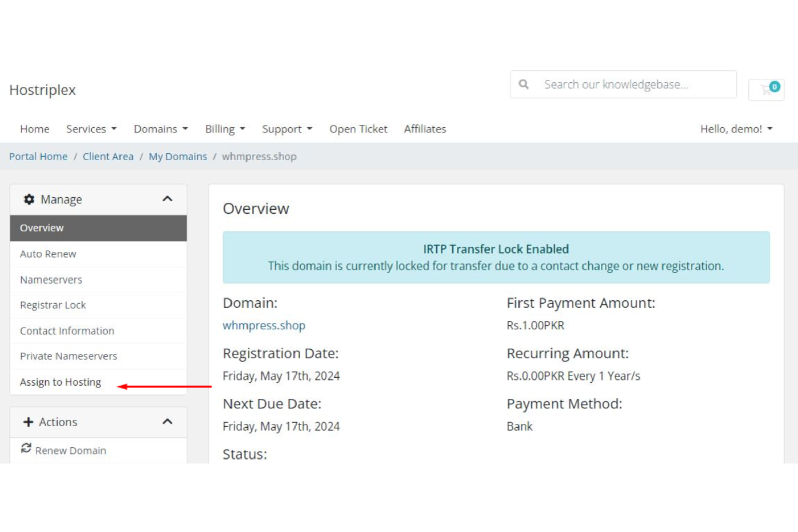Screen dimensions: 798x532
Task: Select Assign to Hosting in sidebar
Action: tap(61, 382)
